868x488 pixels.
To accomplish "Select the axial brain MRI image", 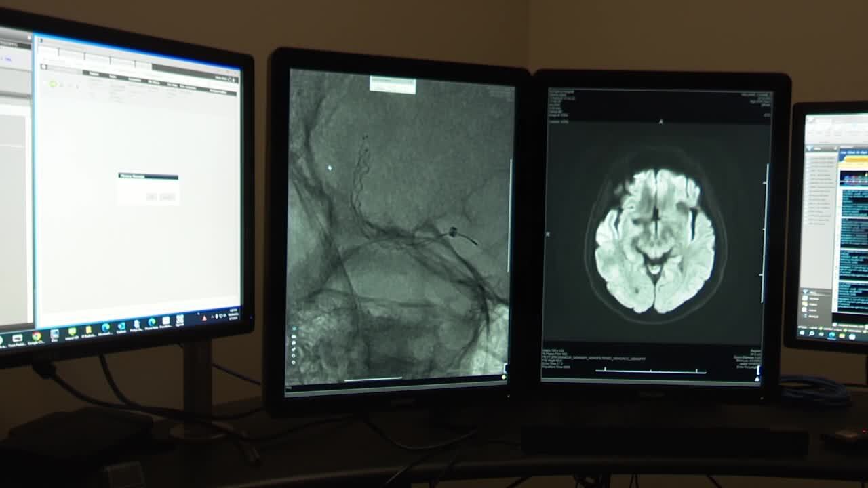I will 655,239.
